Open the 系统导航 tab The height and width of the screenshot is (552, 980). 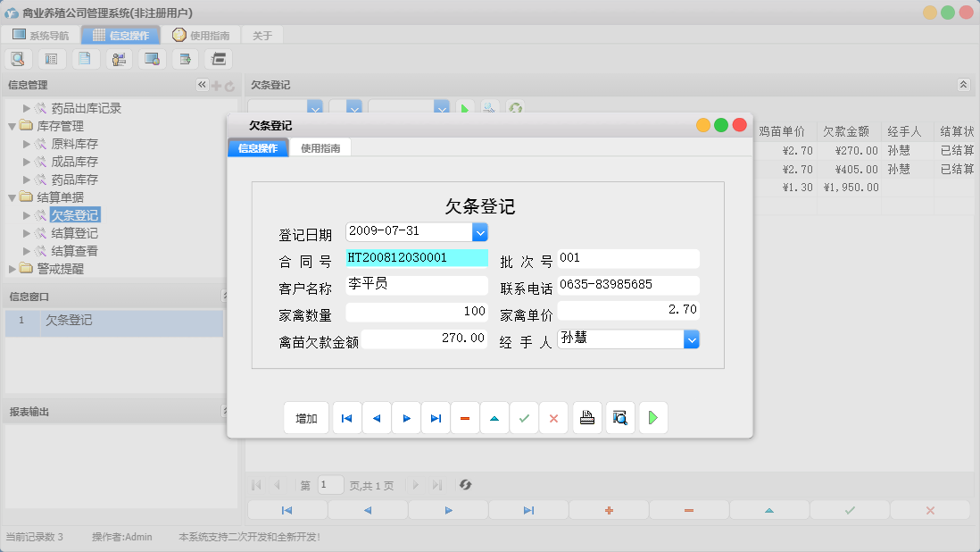[x=39, y=35]
